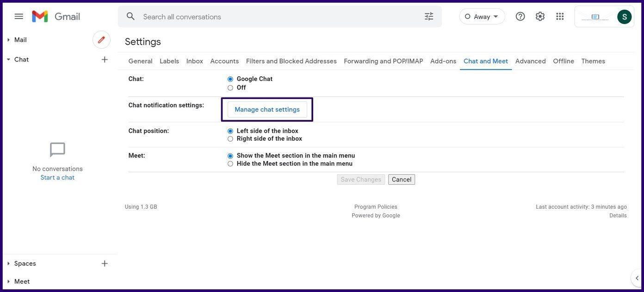Image resolution: width=644 pixels, height=292 pixels.
Task: Open search options filter icon
Action: tap(429, 17)
